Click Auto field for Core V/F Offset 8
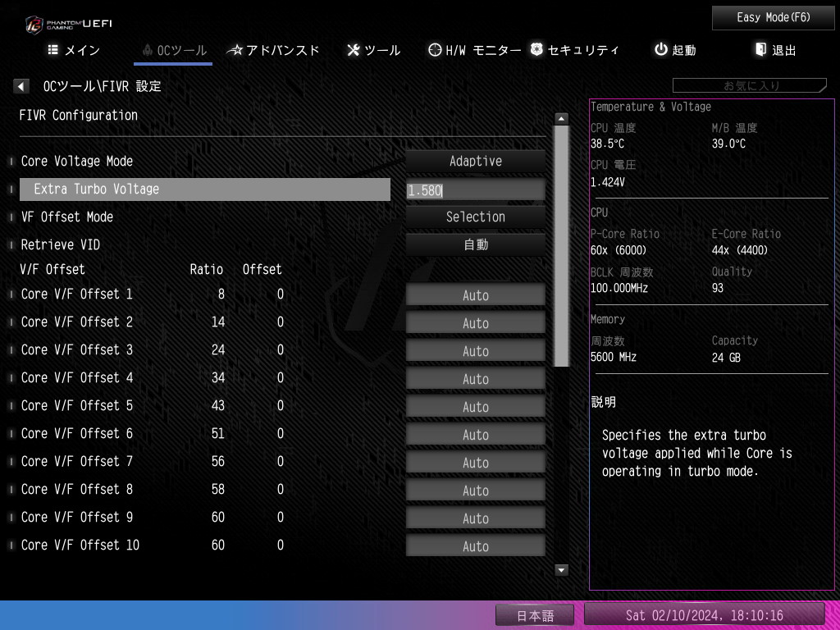The height and width of the screenshot is (630, 840). pos(475,490)
